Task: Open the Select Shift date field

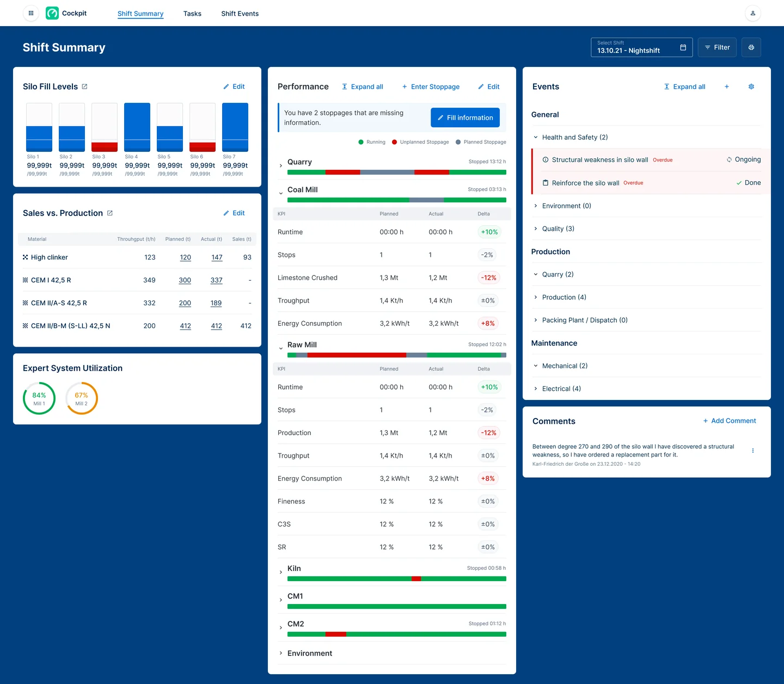Action: [x=642, y=47]
